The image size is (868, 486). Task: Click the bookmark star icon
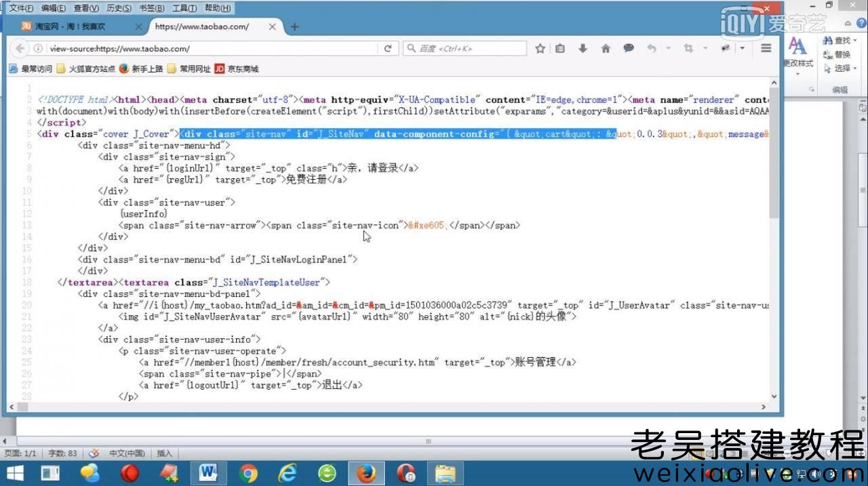540,49
